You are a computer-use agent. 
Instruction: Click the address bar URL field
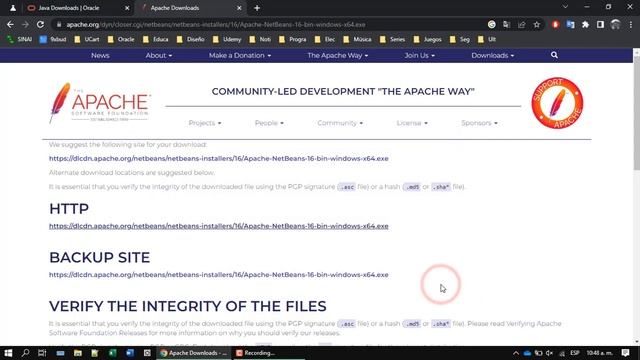click(269, 24)
